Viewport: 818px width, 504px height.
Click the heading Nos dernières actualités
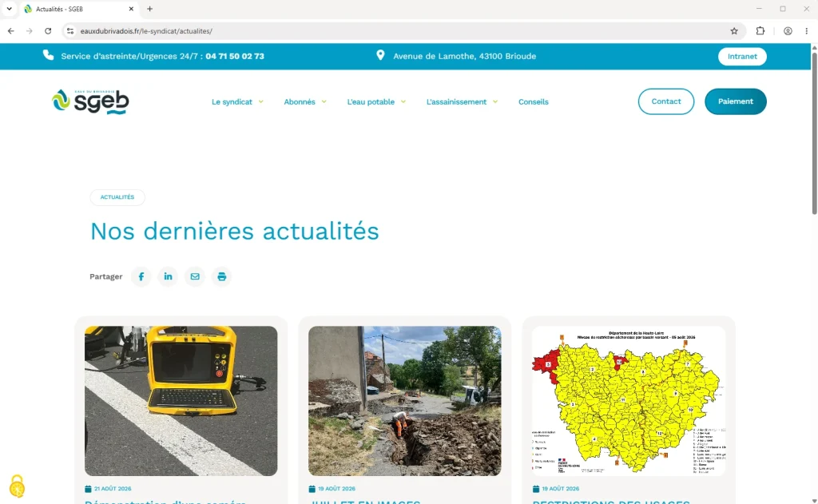235,231
